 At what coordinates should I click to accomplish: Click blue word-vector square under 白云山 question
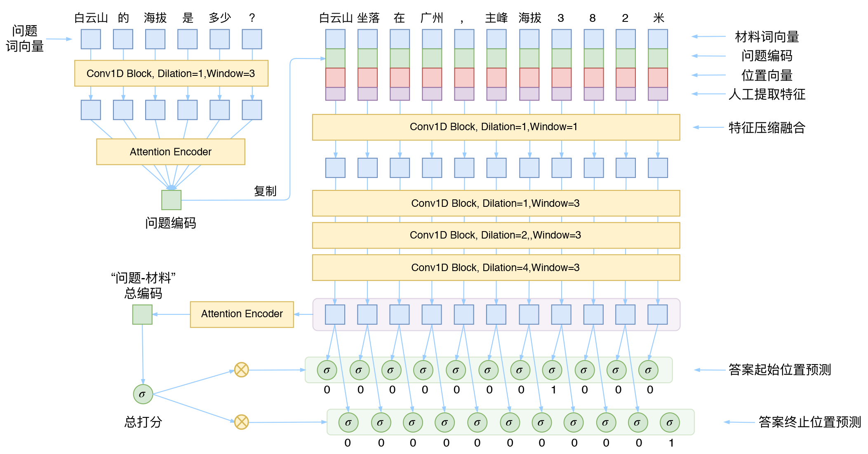pos(91,39)
